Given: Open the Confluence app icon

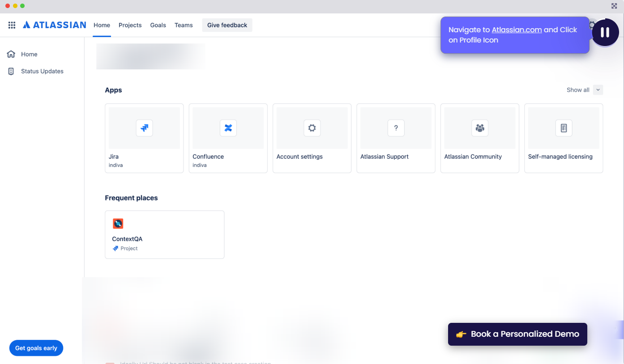Looking at the screenshot, I should click(228, 128).
